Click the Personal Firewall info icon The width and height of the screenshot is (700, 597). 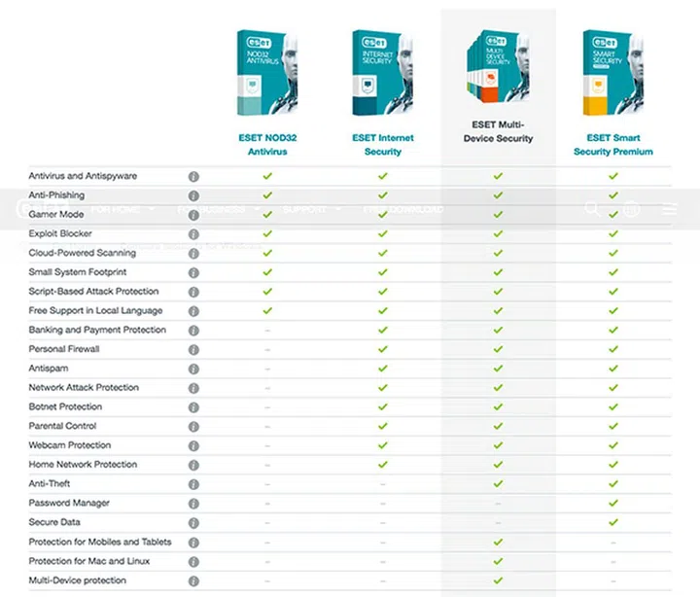[193, 350]
